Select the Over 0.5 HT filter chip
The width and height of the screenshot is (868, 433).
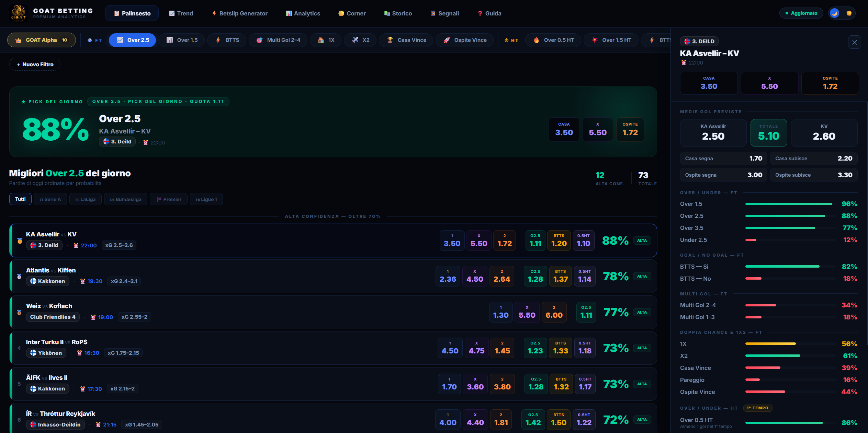(553, 40)
